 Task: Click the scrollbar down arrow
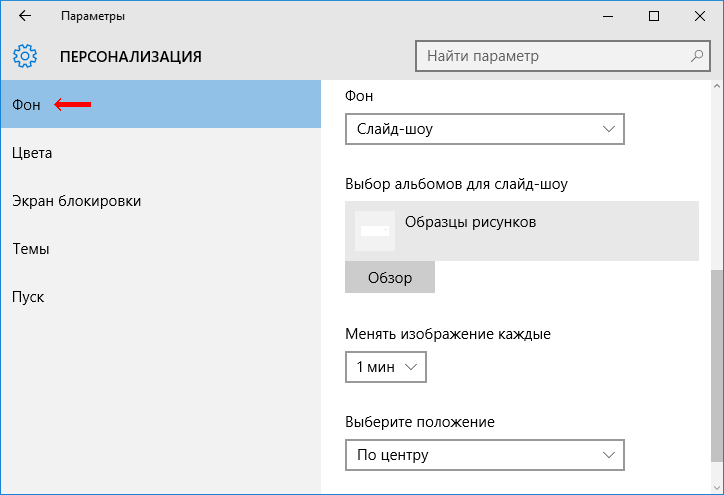click(x=717, y=488)
